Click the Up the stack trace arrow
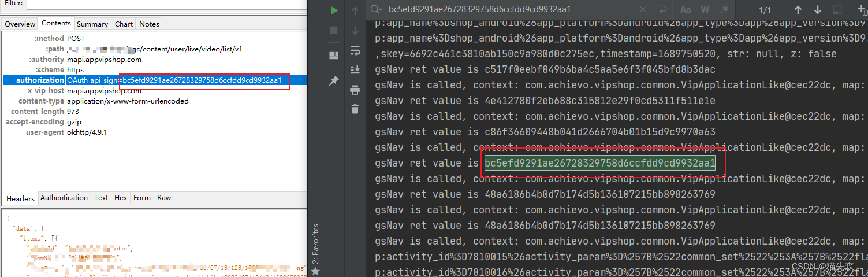Screen dimensions: 868x277 click(355, 10)
